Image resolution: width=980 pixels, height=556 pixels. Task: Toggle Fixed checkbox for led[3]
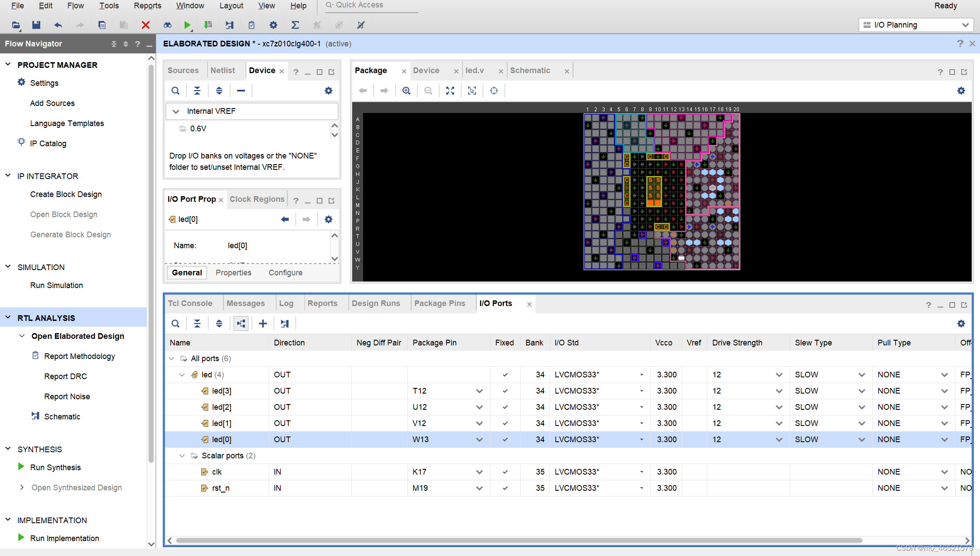(505, 391)
